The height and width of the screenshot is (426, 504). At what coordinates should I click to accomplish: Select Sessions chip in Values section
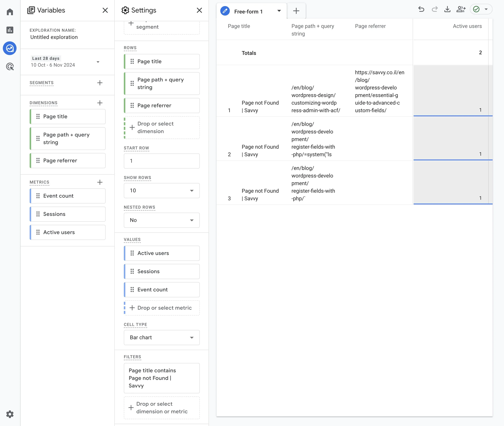[162, 271]
